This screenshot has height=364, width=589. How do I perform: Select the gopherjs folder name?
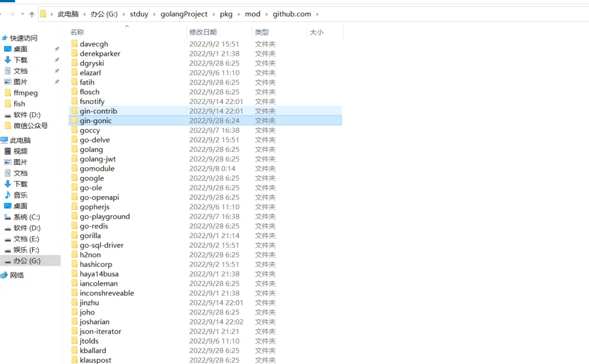tap(95, 207)
